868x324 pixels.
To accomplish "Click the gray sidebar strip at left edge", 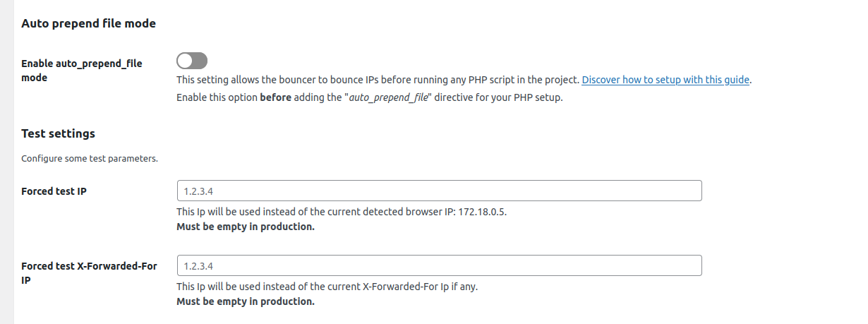I will [6, 162].
